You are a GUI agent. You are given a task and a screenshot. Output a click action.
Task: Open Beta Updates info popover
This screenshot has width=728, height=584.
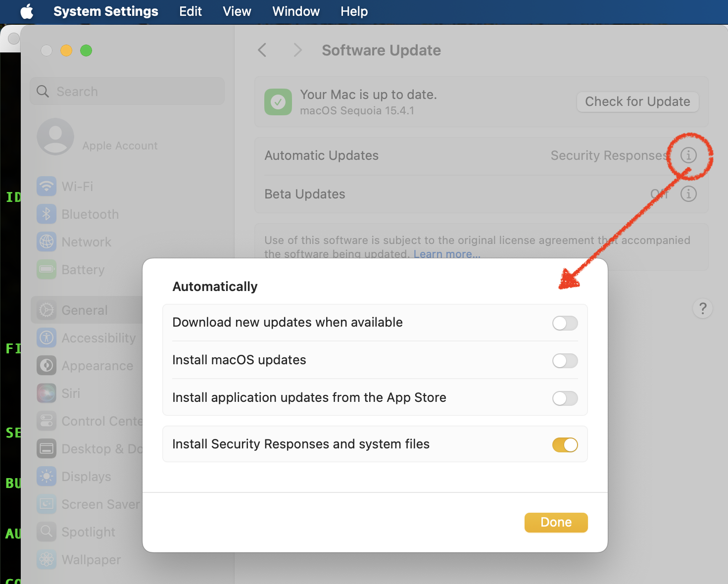coord(688,194)
